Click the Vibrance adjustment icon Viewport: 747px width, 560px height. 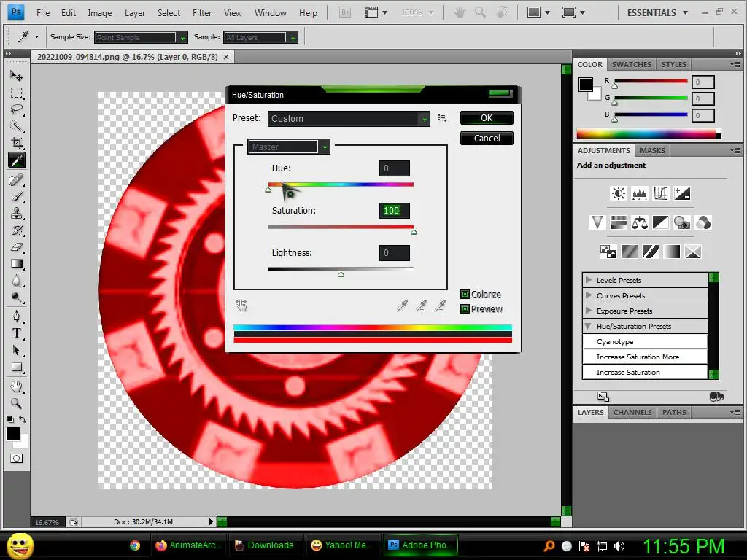click(597, 222)
